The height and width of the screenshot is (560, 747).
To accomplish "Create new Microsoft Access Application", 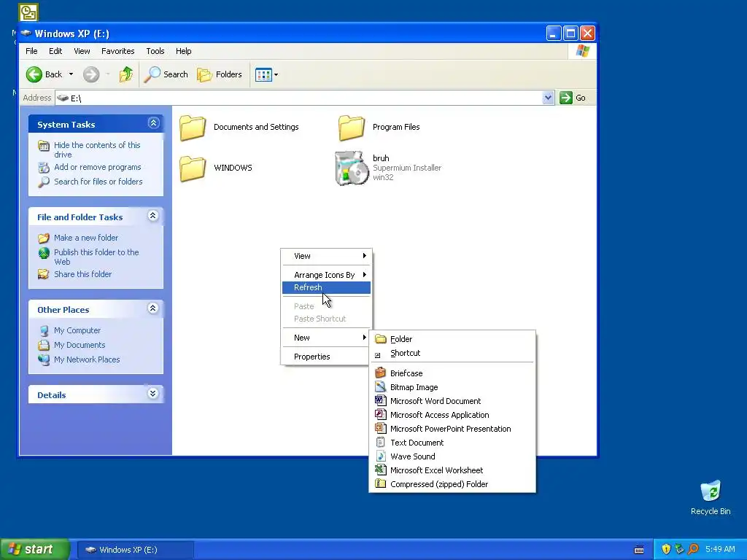I will tap(452, 415).
